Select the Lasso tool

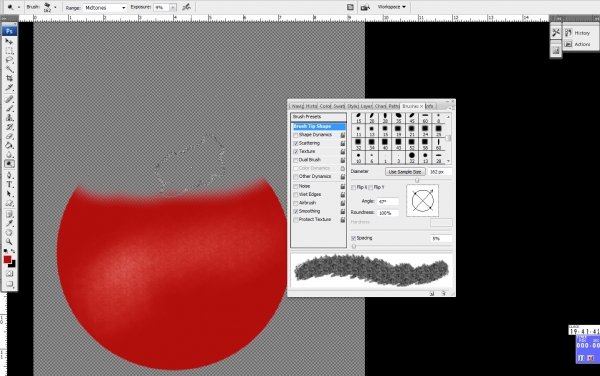[x=9, y=60]
